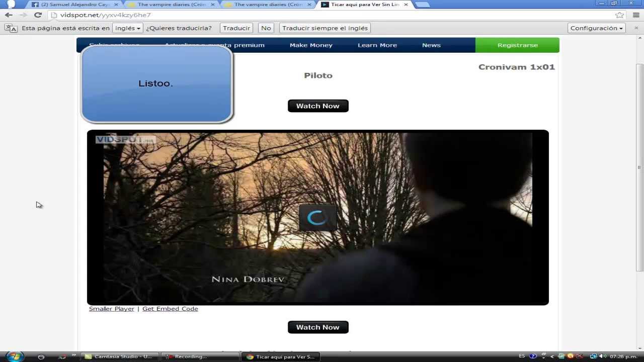Click Traducir siempre el inglés
Viewport: 644px width, 362px height.
[x=325, y=28]
